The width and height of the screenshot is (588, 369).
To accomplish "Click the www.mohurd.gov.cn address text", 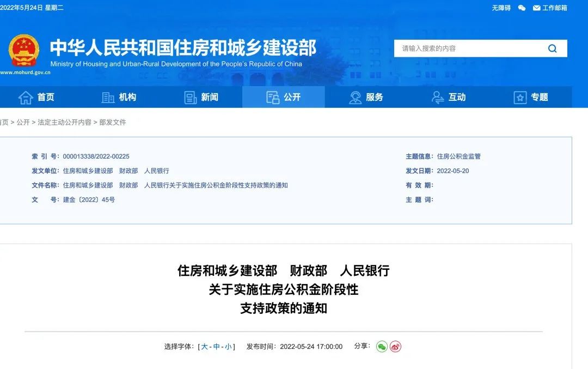I will (25, 72).
